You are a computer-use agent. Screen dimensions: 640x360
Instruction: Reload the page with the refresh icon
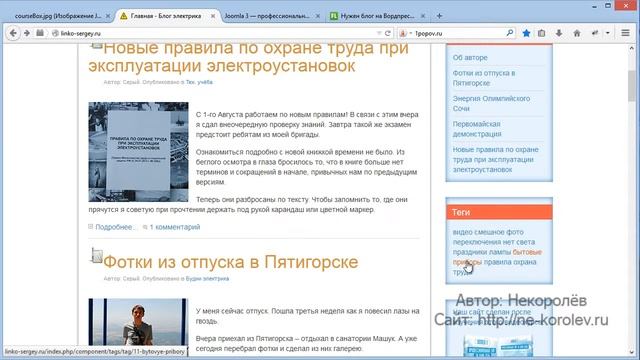(x=388, y=33)
